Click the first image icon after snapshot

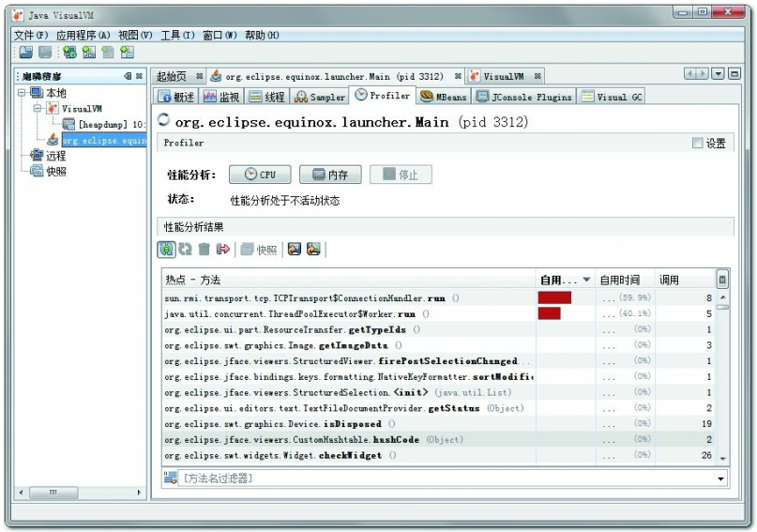point(294,249)
